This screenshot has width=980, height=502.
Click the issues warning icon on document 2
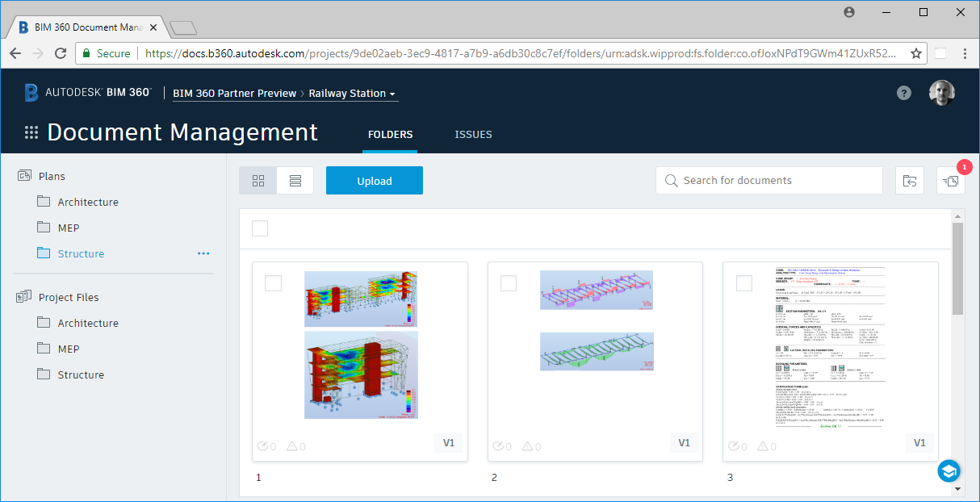(527, 446)
